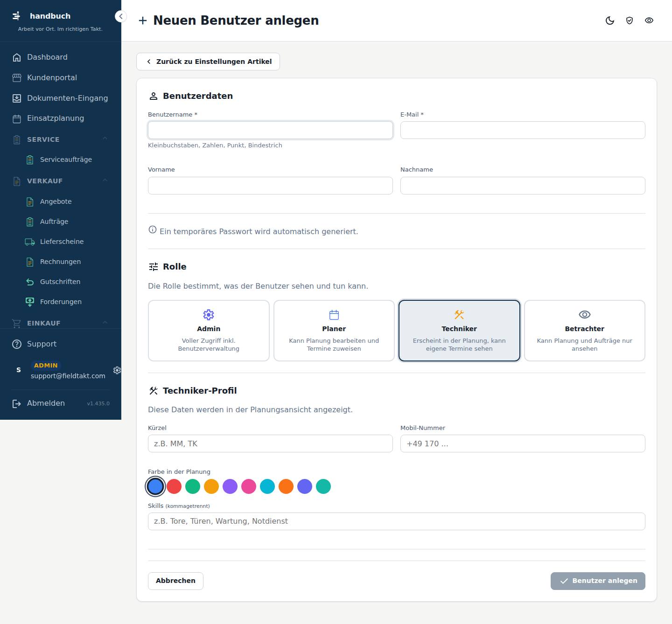Focus the Benutzername input field

[270, 130]
